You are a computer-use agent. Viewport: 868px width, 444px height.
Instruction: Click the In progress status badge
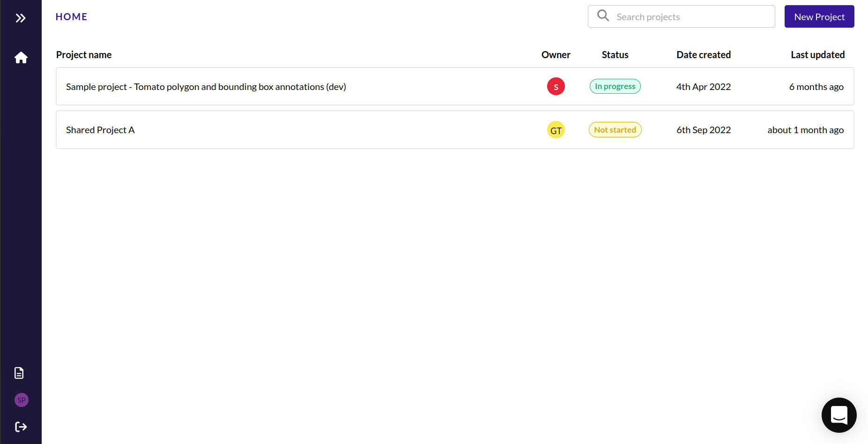tap(615, 86)
